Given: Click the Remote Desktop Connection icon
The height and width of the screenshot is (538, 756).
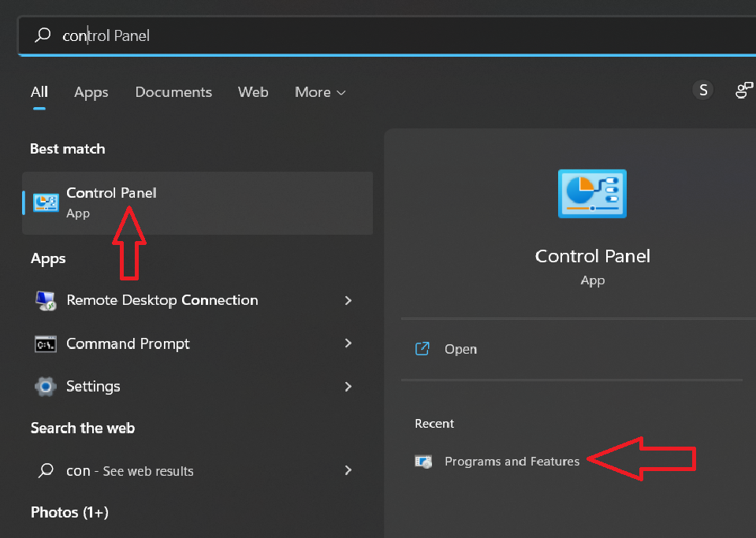Looking at the screenshot, I should (x=46, y=301).
